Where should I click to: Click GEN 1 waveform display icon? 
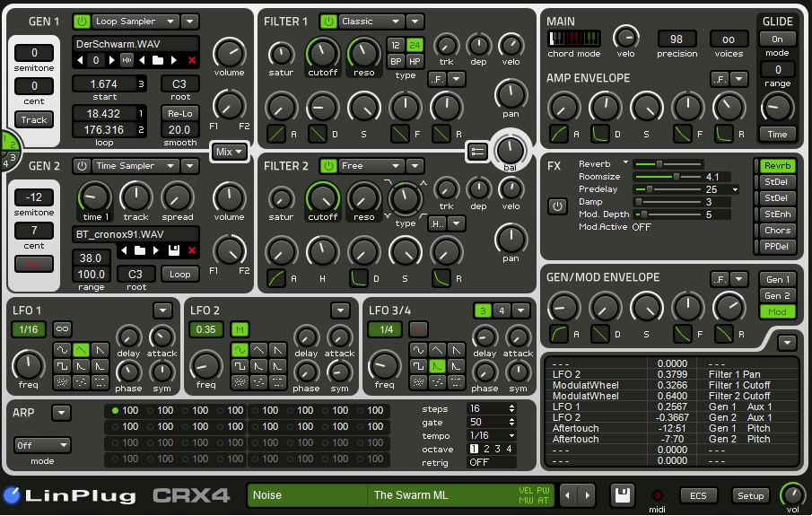pos(127,60)
